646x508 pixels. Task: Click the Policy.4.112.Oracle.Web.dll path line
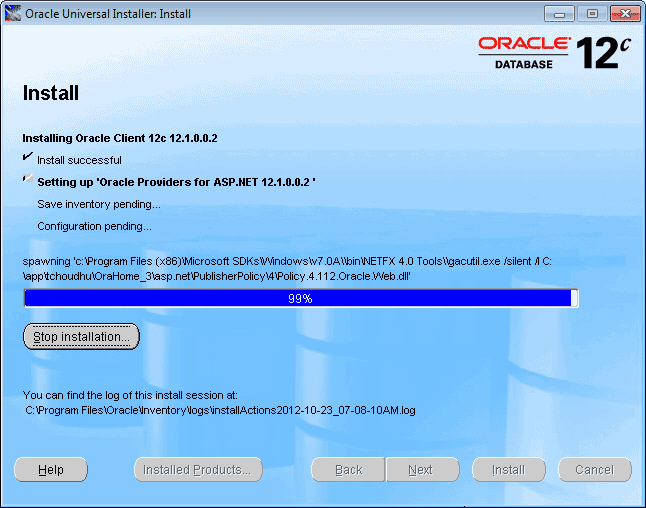click(217, 276)
